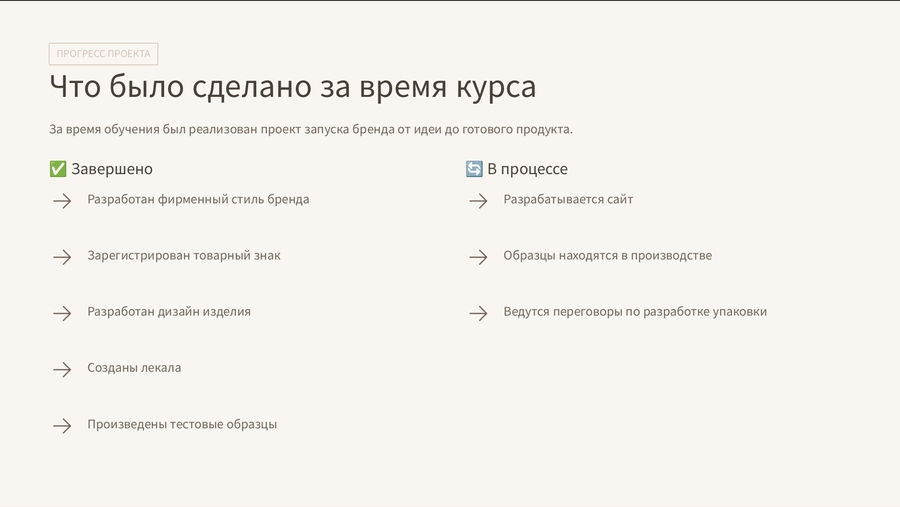This screenshot has height=507, width=900.
Task: Select the subtitle paragraph about запуска бренда
Action: tap(311, 129)
